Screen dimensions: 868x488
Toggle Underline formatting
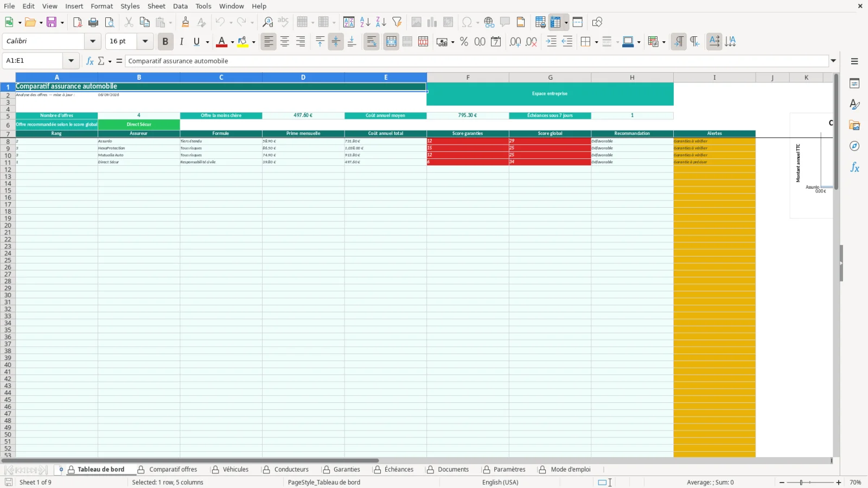[196, 42]
